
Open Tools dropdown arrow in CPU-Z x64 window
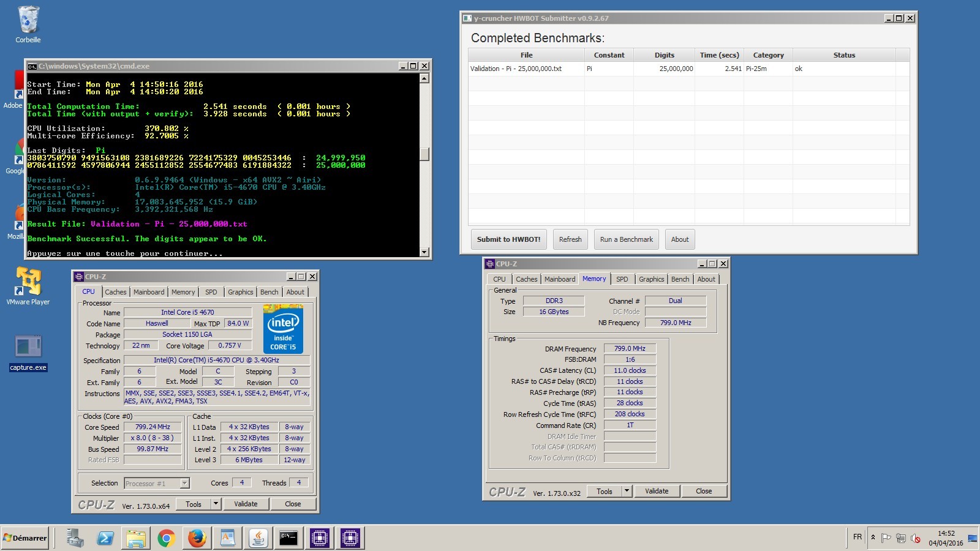click(x=216, y=504)
